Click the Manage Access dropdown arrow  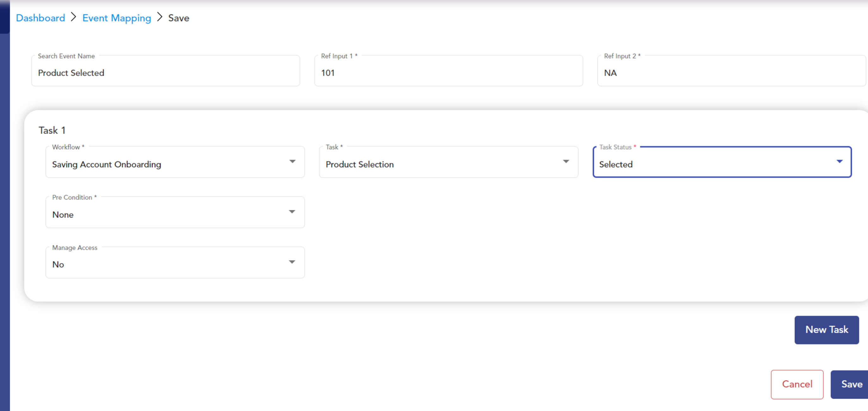click(292, 262)
